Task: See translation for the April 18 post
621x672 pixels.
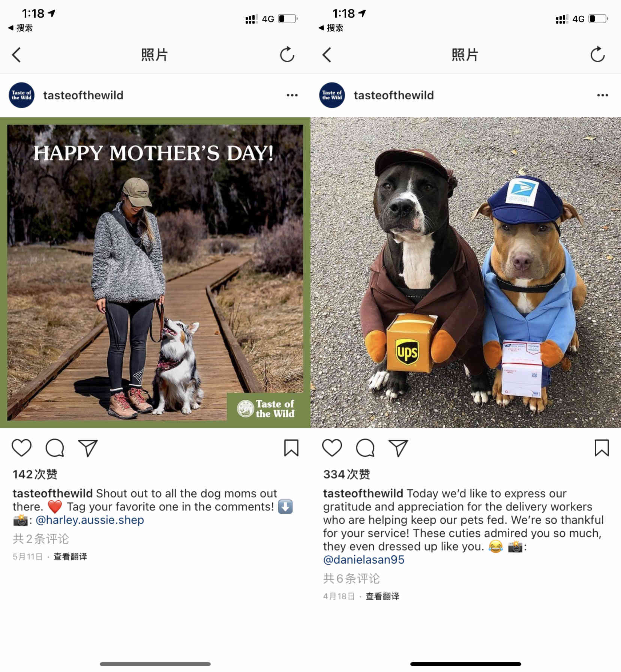Action: tap(382, 596)
